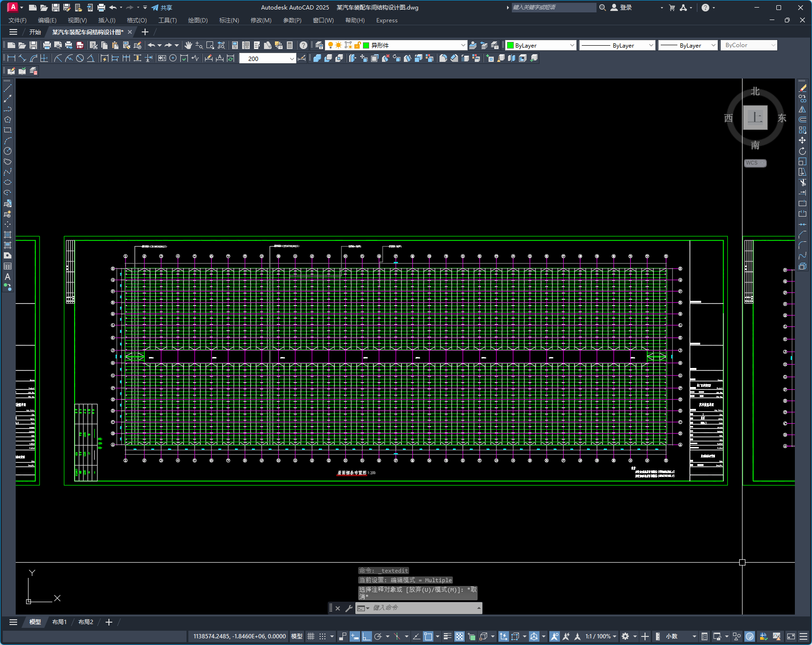Open annotation scale 1:1 / 100% dropdown
812x645 pixels.
click(601, 636)
